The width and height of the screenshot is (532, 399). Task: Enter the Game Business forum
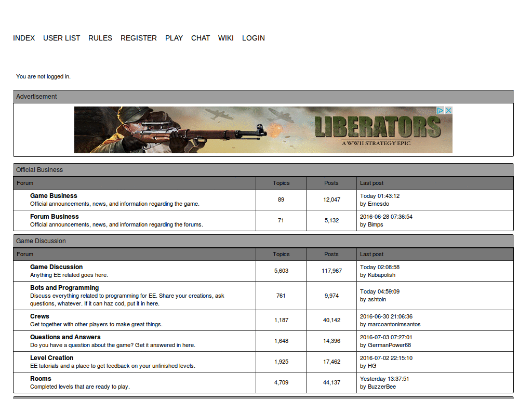coord(54,196)
